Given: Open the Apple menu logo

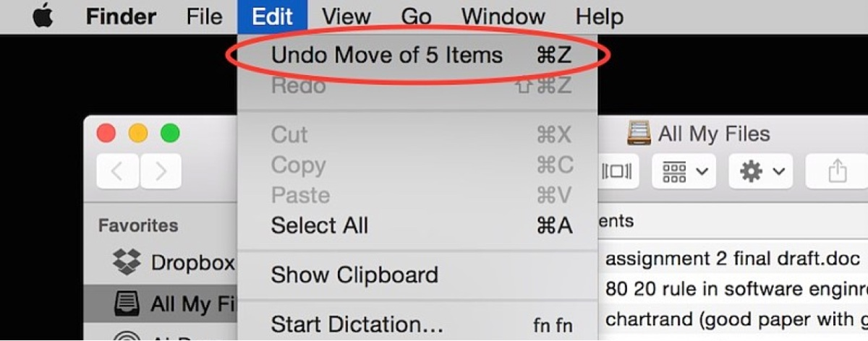Looking at the screenshot, I should click(43, 16).
